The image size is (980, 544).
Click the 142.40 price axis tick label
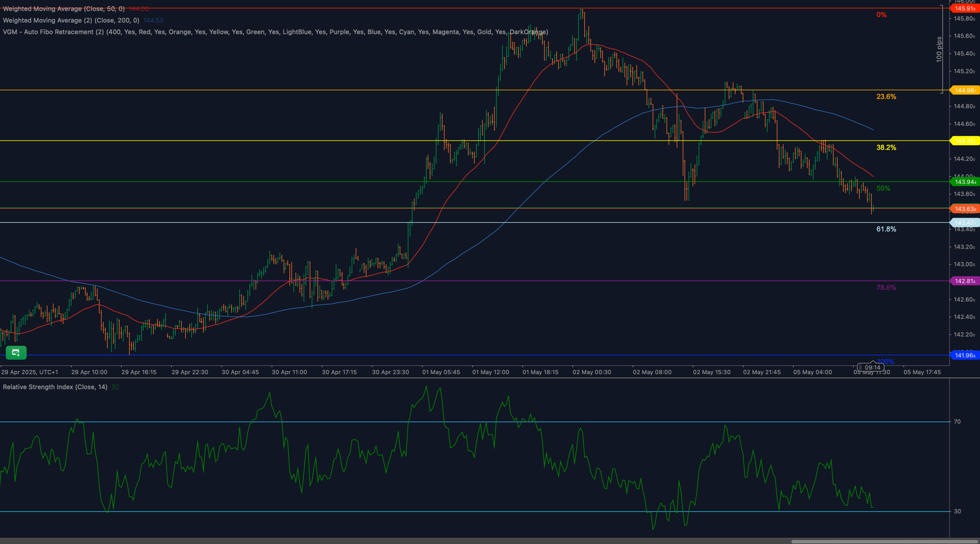pos(964,317)
